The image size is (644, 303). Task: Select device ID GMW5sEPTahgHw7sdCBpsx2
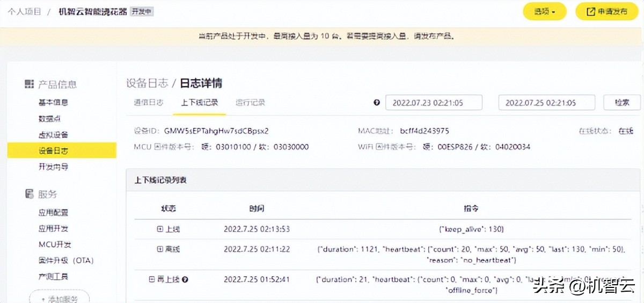coord(216,131)
